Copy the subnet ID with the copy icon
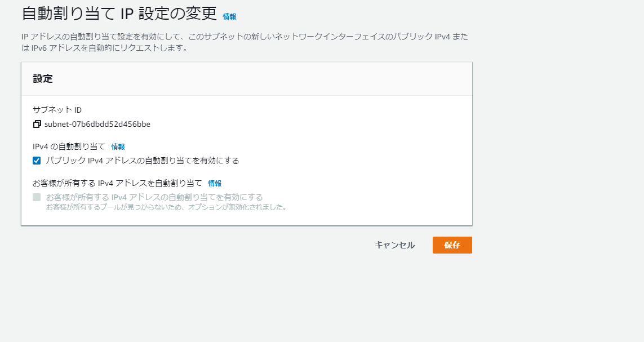This screenshot has height=342, width=644. pyautogui.click(x=37, y=124)
